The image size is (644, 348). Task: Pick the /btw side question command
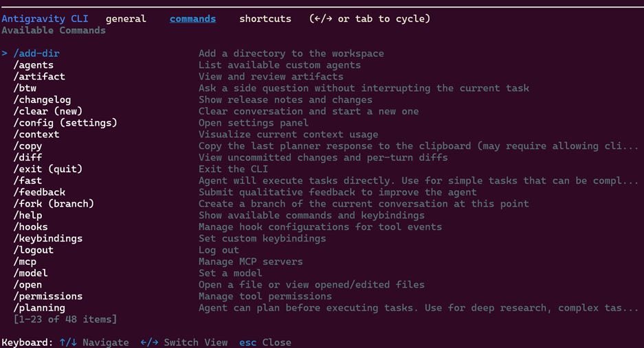click(25, 88)
